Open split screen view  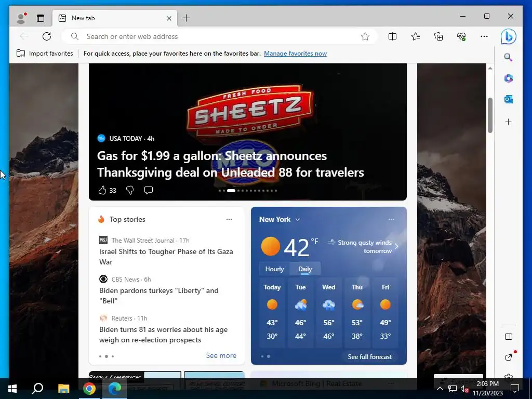(x=392, y=36)
